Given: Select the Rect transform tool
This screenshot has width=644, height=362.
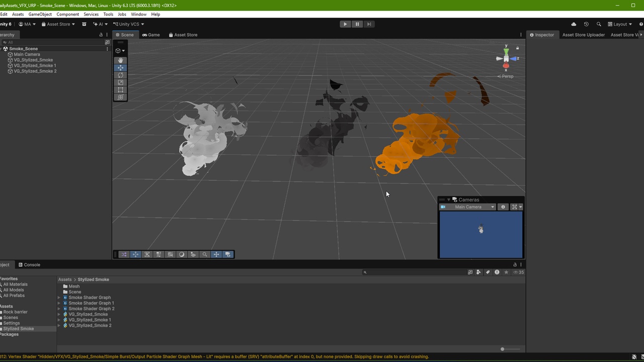Looking at the screenshot, I should (120, 90).
